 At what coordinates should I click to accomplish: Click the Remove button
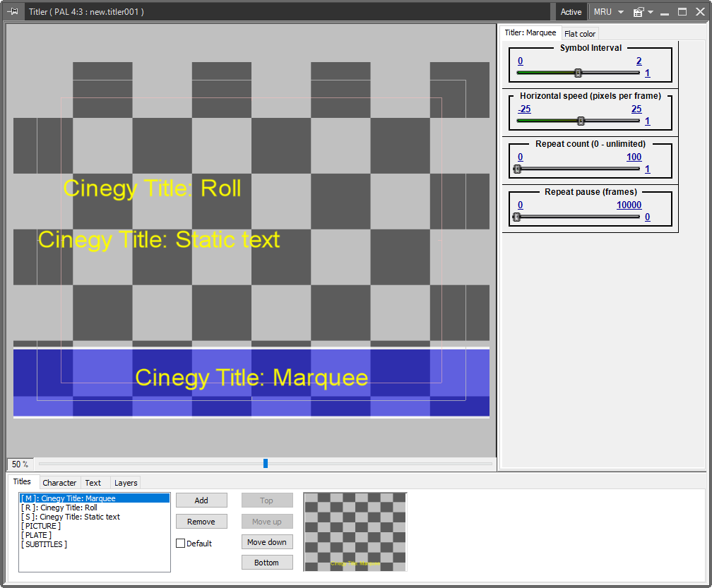pyautogui.click(x=201, y=522)
